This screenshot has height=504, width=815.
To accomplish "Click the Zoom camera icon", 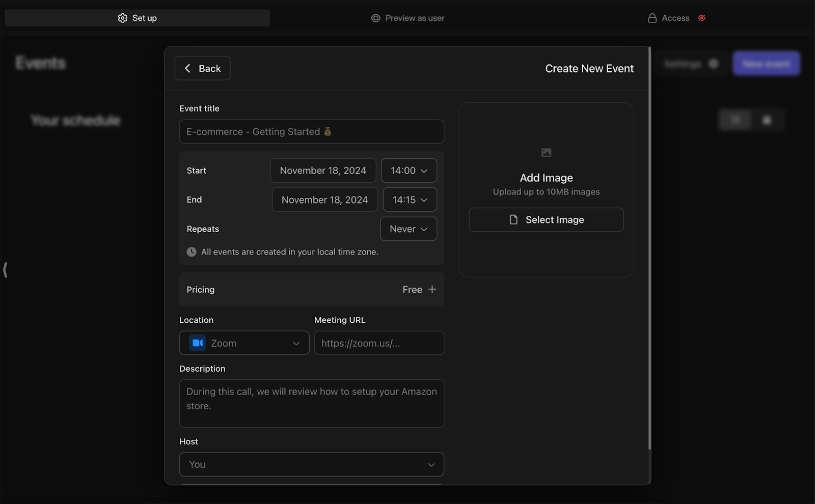I will click(x=198, y=343).
